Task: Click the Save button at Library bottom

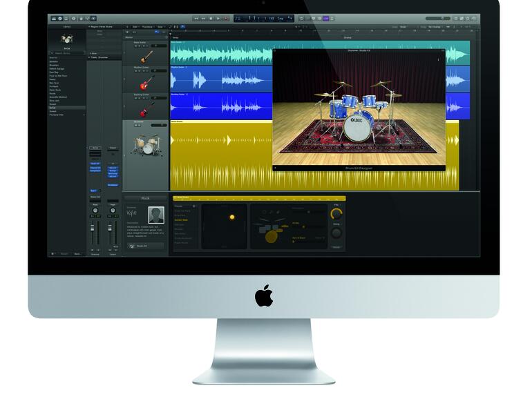Action: tap(77, 253)
